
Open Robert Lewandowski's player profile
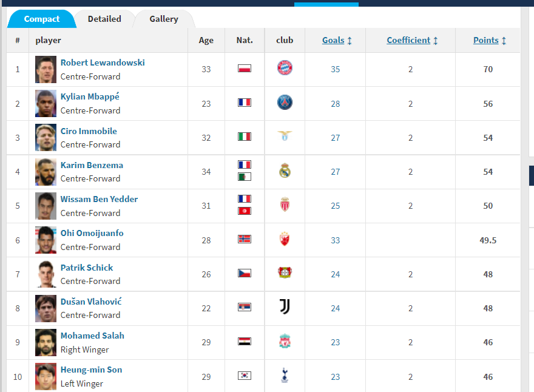(103, 63)
